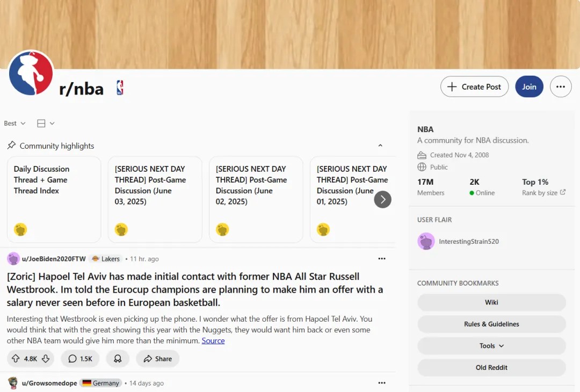580x392 pixels.
Task: Click the Public visibility label
Action: (439, 167)
